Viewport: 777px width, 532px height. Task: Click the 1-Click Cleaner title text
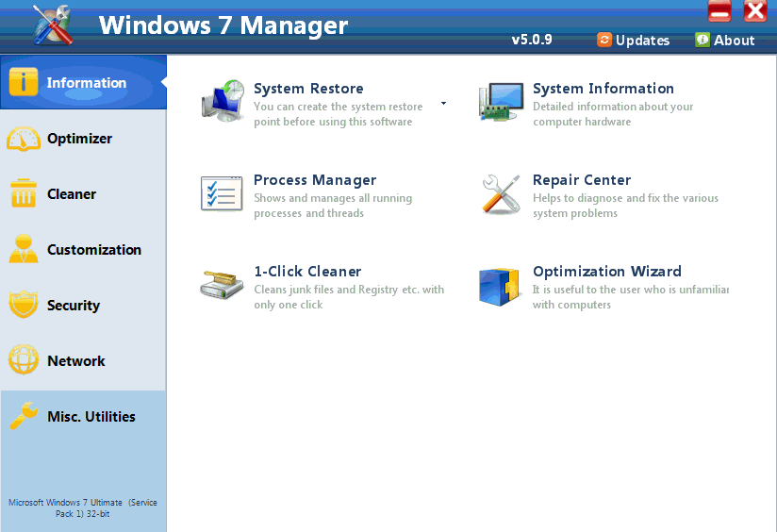pyautogui.click(x=307, y=272)
